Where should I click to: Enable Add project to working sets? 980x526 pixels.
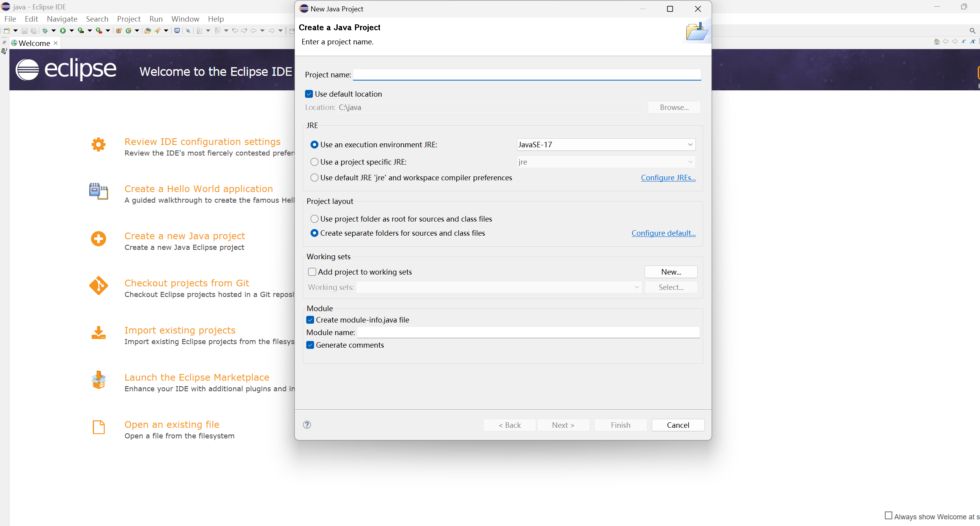312,272
